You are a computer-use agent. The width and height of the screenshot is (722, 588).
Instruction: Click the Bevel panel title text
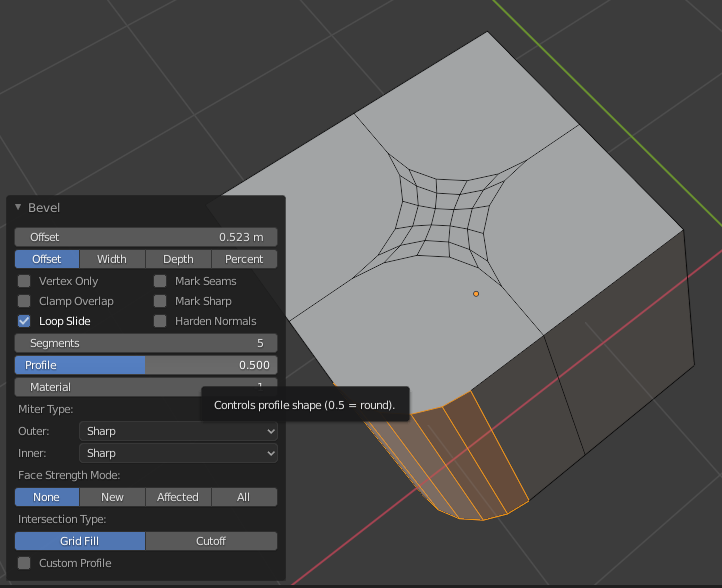[44, 208]
